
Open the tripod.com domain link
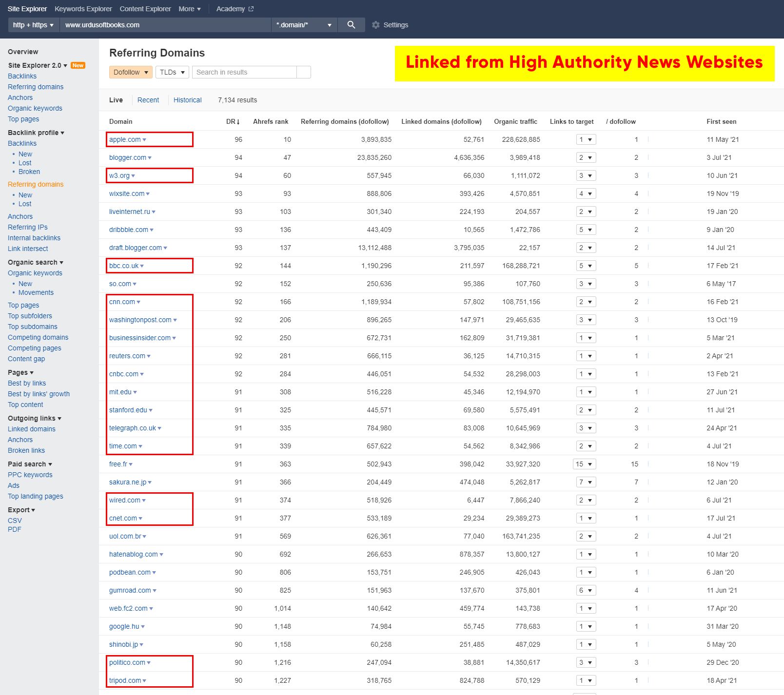point(125,680)
